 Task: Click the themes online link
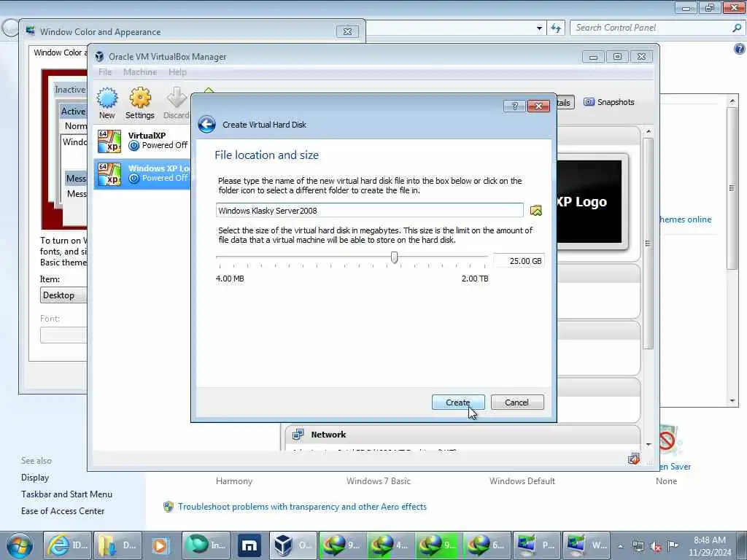[x=686, y=219]
